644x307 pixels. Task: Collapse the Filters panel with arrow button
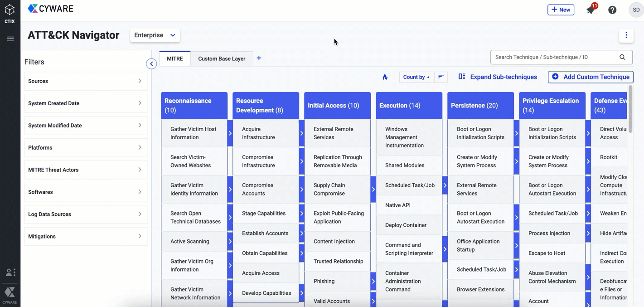[x=151, y=64]
